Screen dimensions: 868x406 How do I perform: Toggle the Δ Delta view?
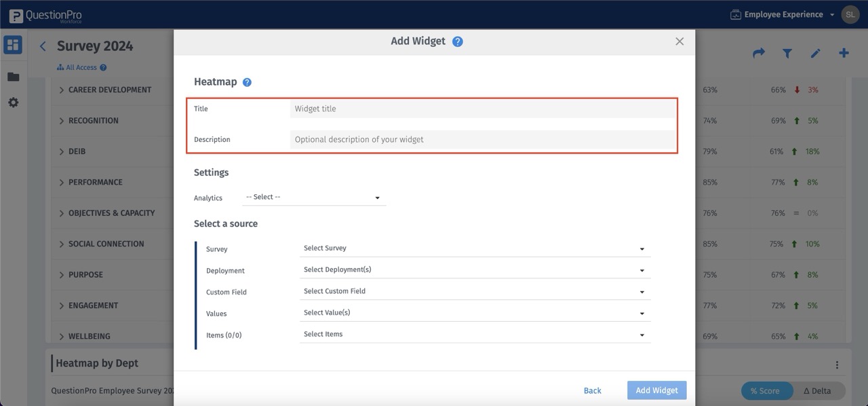pos(818,390)
